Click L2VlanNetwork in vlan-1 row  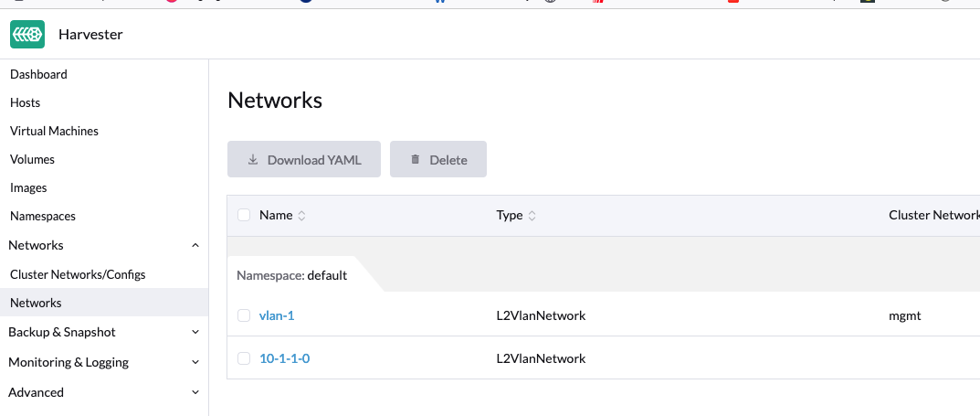[541, 316]
